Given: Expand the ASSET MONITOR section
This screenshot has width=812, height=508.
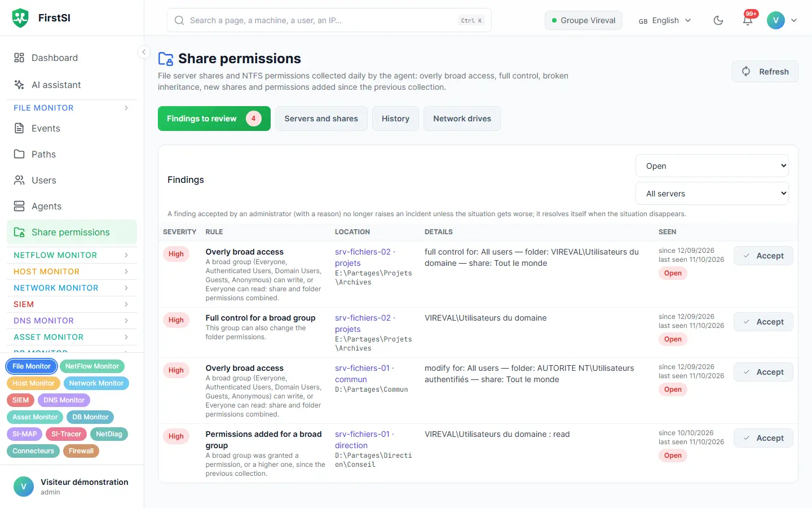Looking at the screenshot, I should pos(72,337).
